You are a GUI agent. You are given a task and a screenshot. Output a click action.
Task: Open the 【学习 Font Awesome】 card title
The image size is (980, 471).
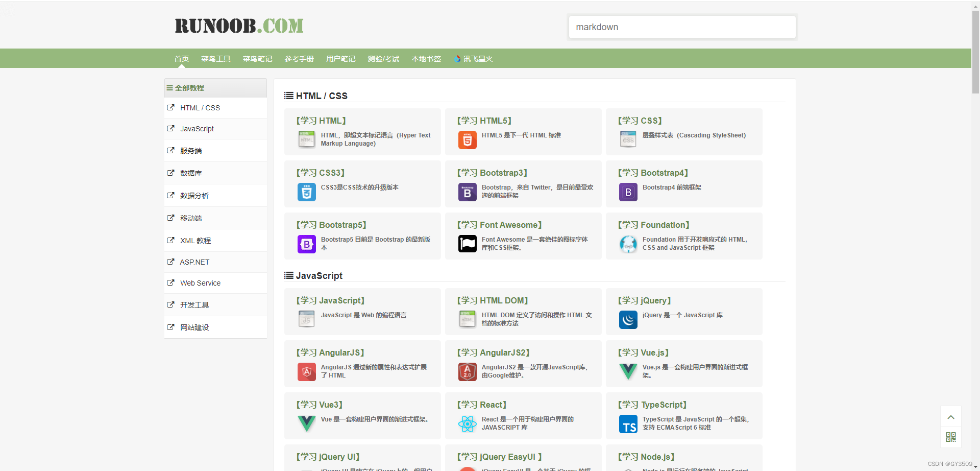pyautogui.click(x=499, y=225)
